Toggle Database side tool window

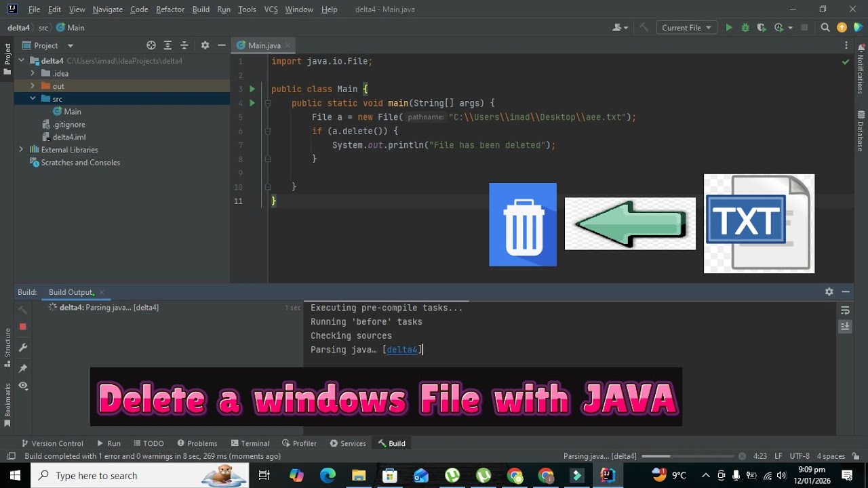pyautogui.click(x=861, y=131)
